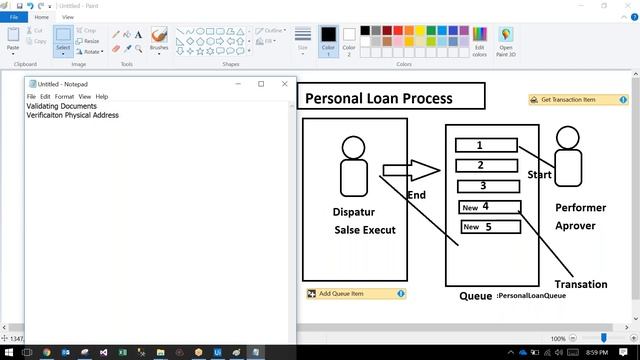The height and width of the screenshot is (360, 640).
Task: Choose the Right arrow shape in Shapes gallery
Action: pos(220,41)
